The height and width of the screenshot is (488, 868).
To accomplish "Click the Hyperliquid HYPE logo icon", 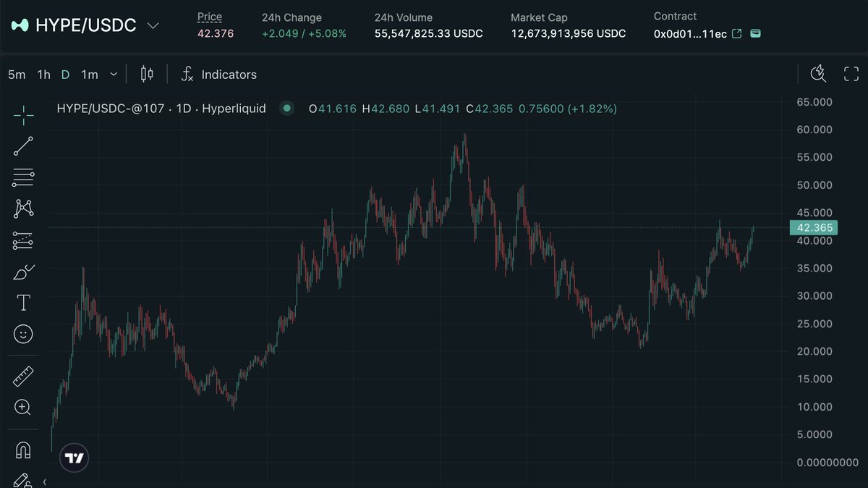I will (x=20, y=25).
